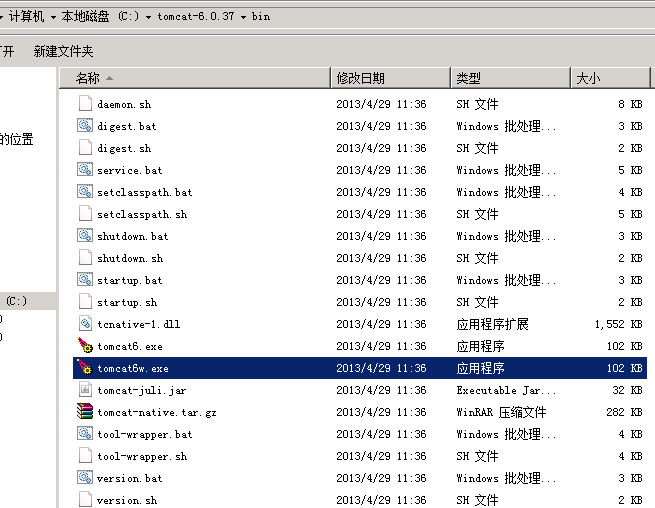Click the tomcat-native.tar.gz WinRAR icon
The height and width of the screenshot is (508, 655).
(x=85, y=411)
